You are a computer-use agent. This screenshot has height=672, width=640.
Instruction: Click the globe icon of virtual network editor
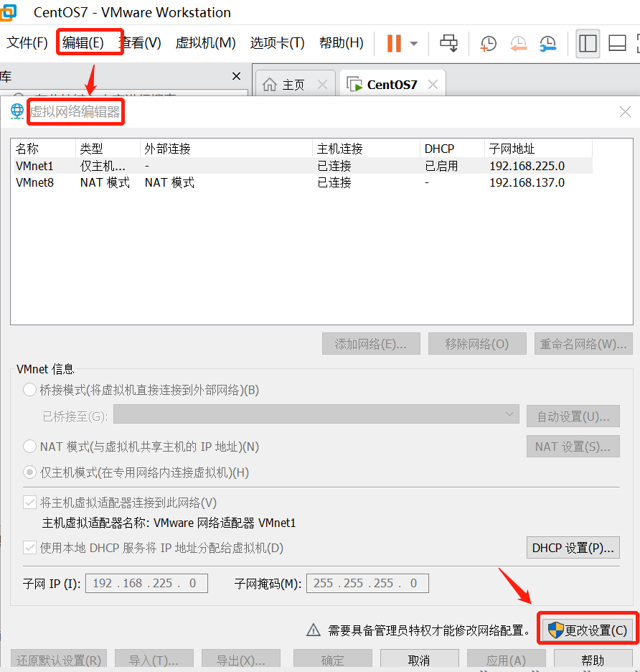pos(17,111)
